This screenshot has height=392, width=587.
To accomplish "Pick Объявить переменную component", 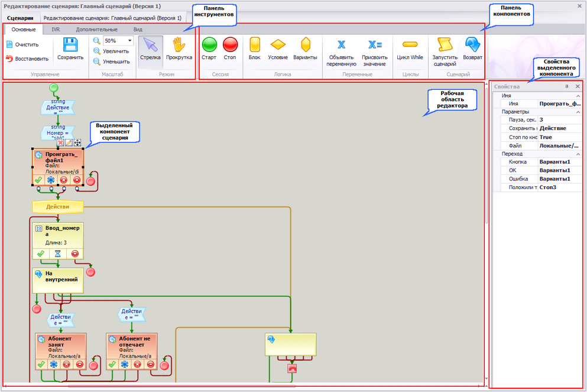I will (342, 52).
